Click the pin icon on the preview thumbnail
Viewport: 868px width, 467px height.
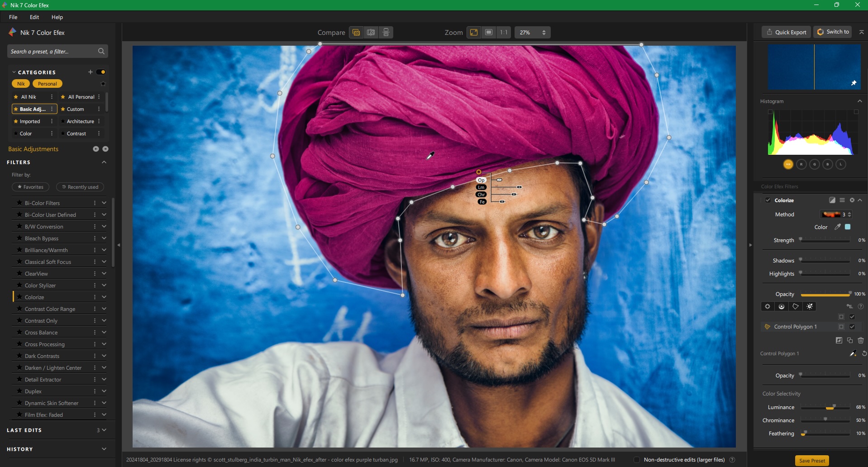click(x=854, y=83)
